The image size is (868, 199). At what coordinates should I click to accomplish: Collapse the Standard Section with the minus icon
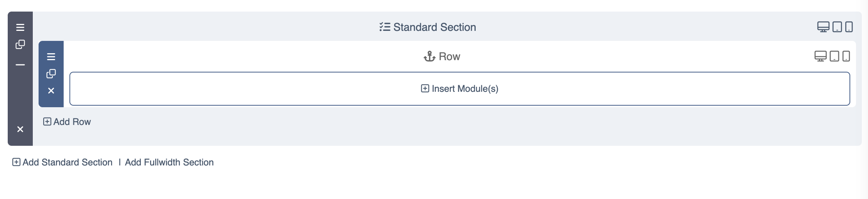tap(20, 65)
